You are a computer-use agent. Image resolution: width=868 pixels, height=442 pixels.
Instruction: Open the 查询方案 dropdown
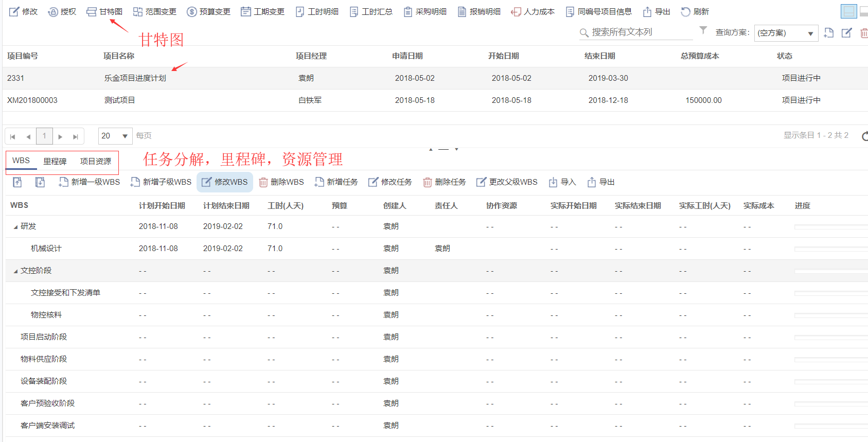(x=786, y=33)
